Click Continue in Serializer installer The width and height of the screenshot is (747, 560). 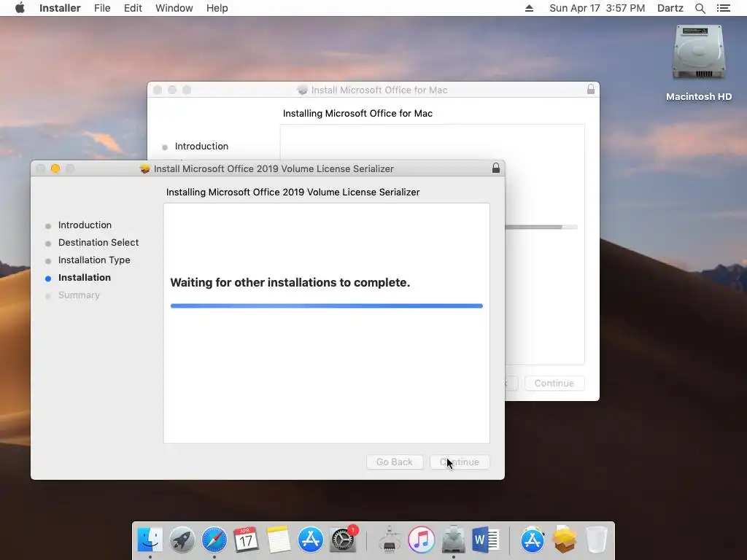pyautogui.click(x=460, y=462)
